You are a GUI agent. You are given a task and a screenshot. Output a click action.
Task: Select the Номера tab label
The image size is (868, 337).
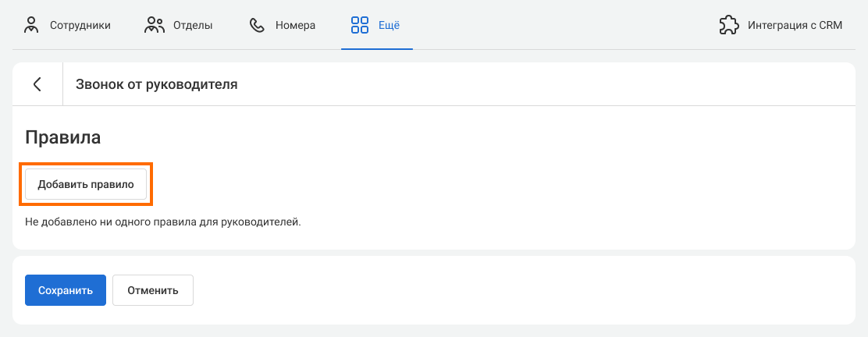[295, 25]
